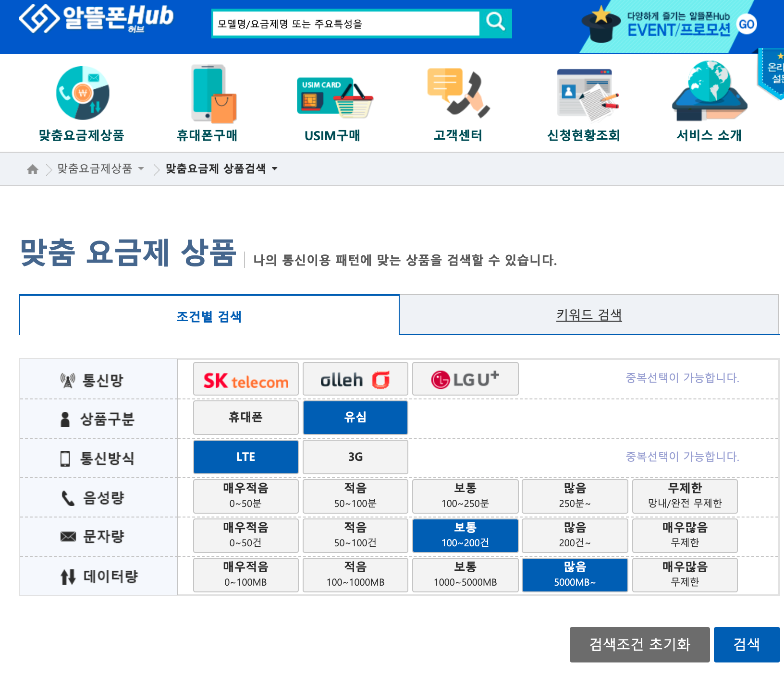This screenshot has height=674, width=784.
Task: Toggle olleh network filter
Action: tap(355, 379)
